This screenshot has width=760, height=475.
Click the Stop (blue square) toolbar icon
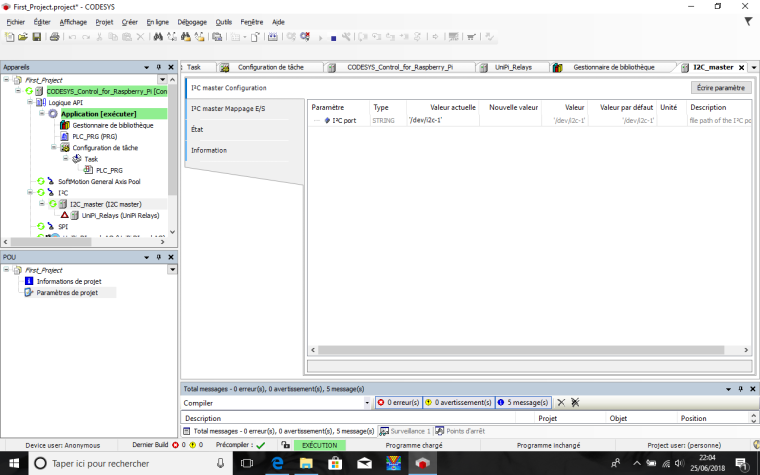(333, 38)
